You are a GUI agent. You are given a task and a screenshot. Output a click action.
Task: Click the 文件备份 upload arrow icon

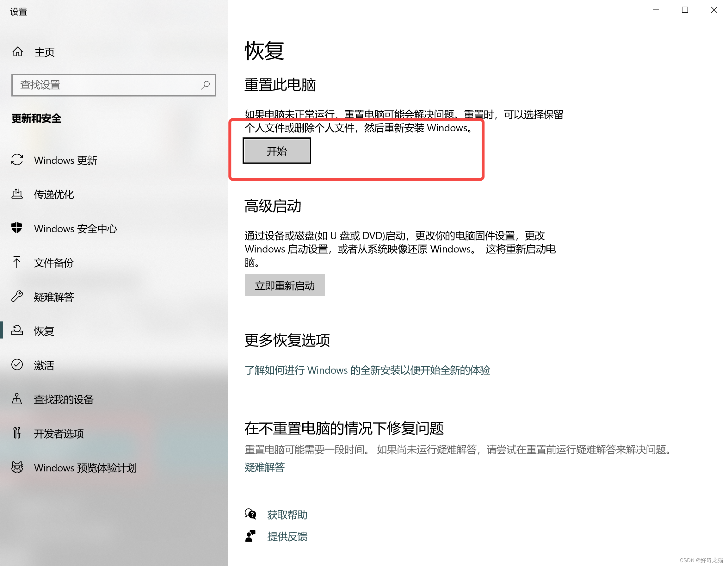(x=17, y=262)
